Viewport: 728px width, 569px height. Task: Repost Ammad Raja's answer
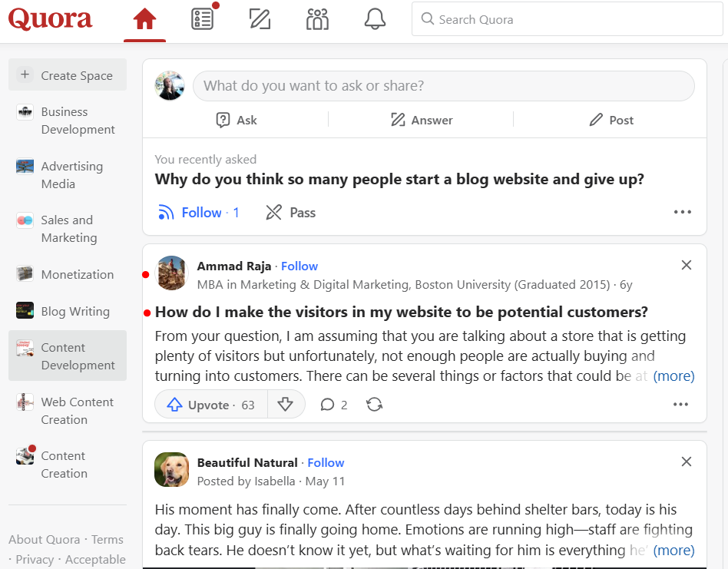[x=374, y=404]
